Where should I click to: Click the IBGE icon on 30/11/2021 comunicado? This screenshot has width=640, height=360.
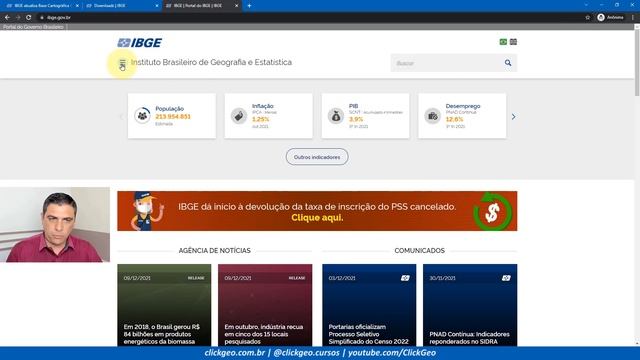[x=506, y=278]
